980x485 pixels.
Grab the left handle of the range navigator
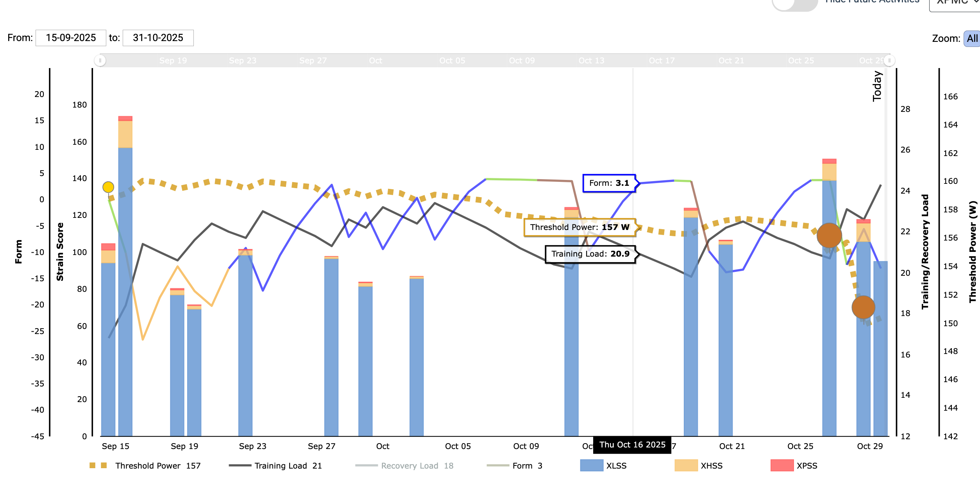point(100,61)
